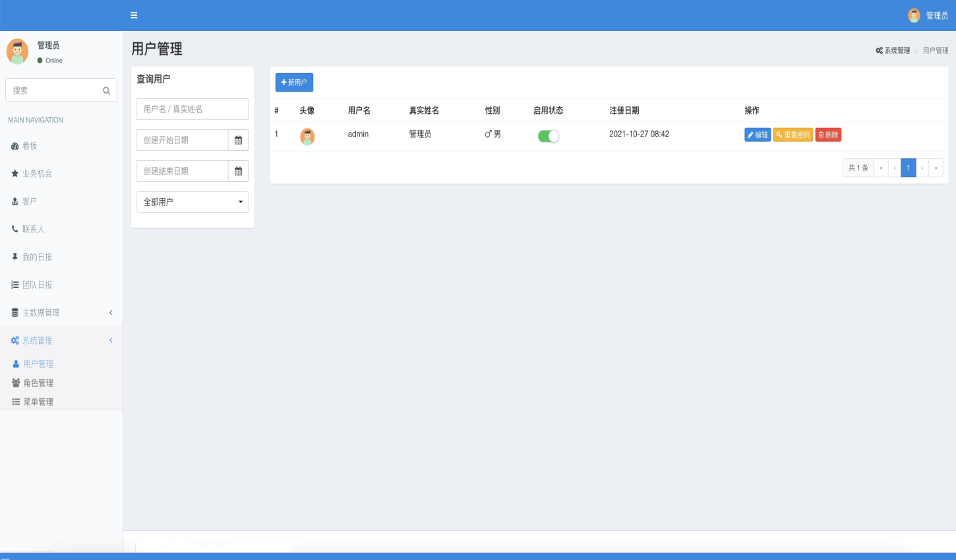The height and width of the screenshot is (560, 956).
Task: Go to last page of pagination
Action: click(x=936, y=168)
